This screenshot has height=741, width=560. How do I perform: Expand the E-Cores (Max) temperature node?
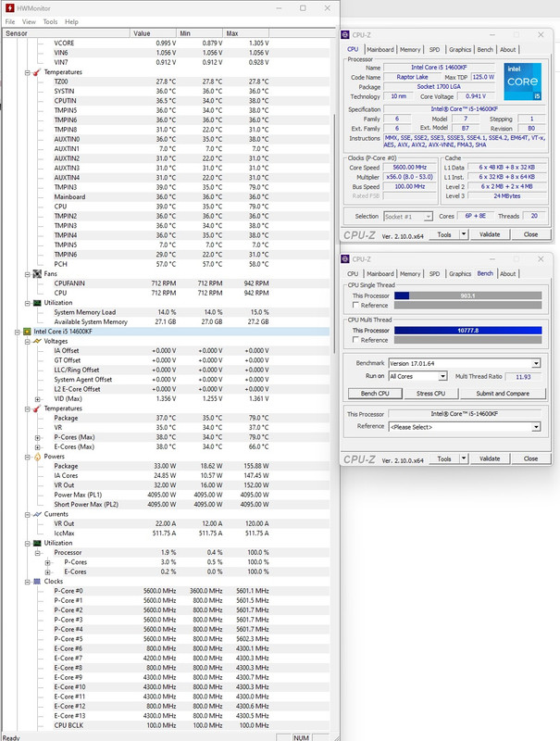pos(37,447)
